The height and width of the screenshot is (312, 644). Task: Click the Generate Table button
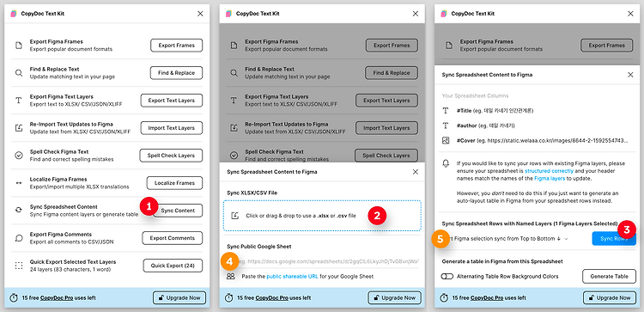coord(610,276)
